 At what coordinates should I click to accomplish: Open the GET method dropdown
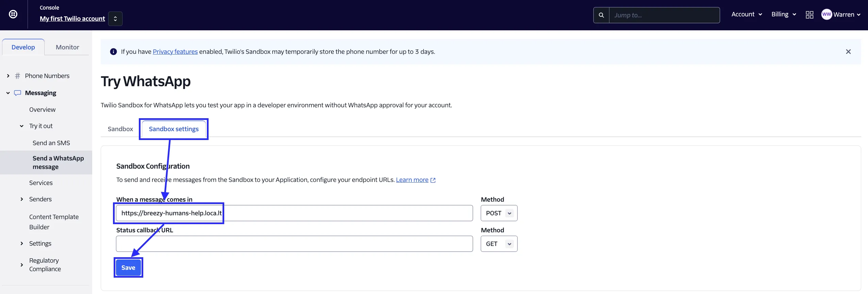click(x=499, y=244)
